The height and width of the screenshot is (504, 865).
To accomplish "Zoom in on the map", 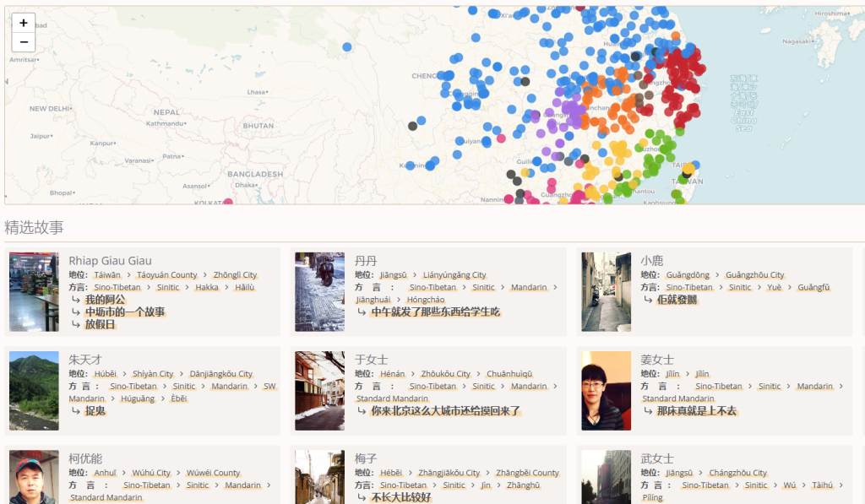I will pyautogui.click(x=23, y=23).
